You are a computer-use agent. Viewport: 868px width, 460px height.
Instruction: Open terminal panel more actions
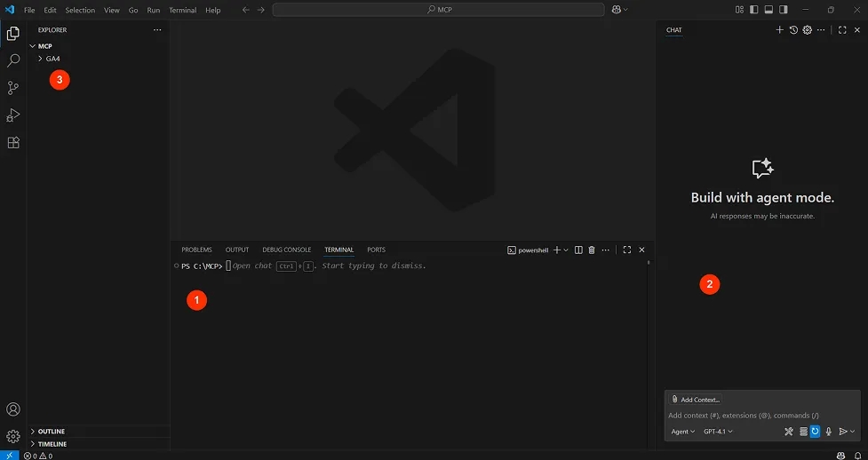[606, 250]
